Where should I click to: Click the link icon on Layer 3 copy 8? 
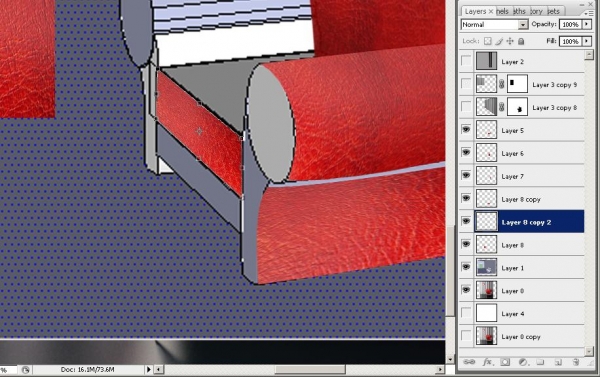tap(502, 108)
